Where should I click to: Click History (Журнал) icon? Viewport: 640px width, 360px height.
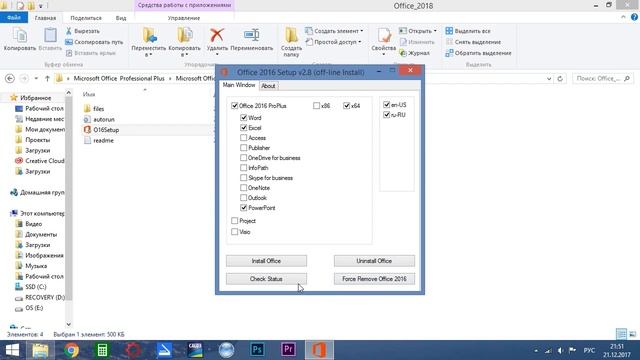[x=403, y=53]
